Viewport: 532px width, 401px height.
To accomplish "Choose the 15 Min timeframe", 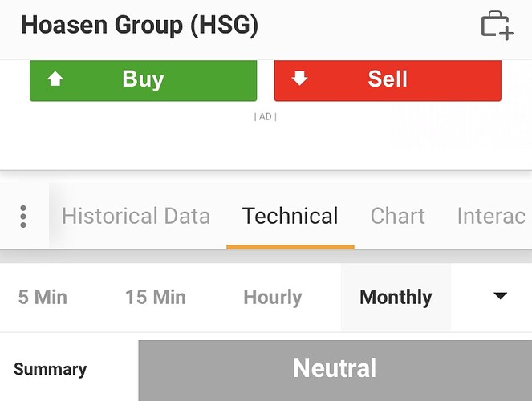I will [x=155, y=298].
